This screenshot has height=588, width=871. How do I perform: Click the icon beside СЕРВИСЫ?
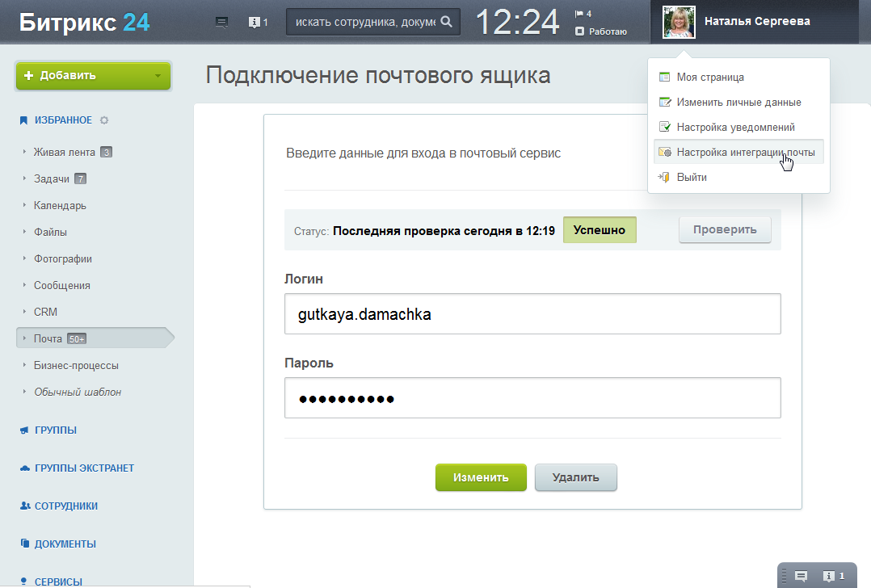point(23,582)
